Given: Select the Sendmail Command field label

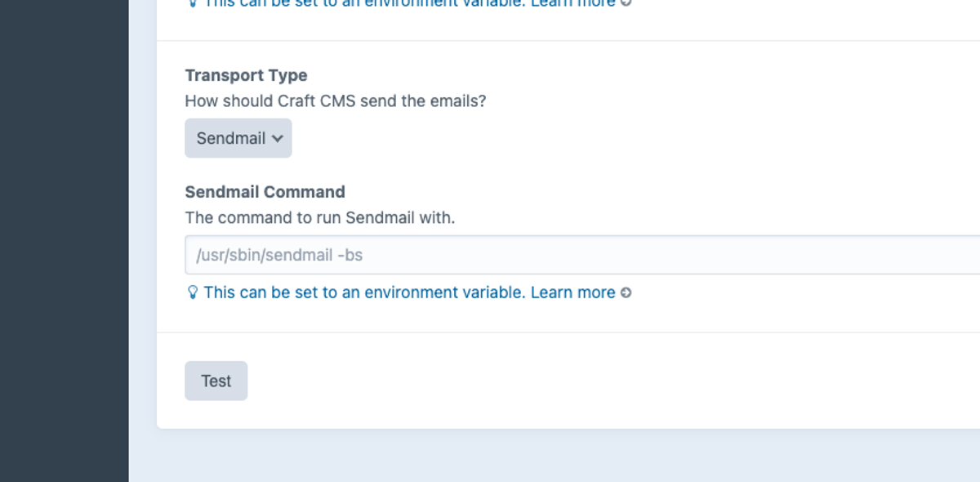Looking at the screenshot, I should tap(265, 192).
